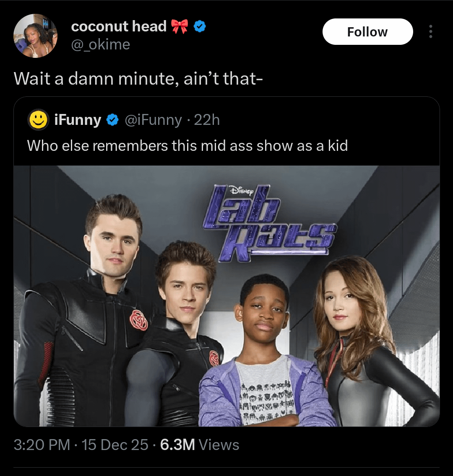Open coconut head's profile avatar picture
453x476 pixels.
click(36, 36)
